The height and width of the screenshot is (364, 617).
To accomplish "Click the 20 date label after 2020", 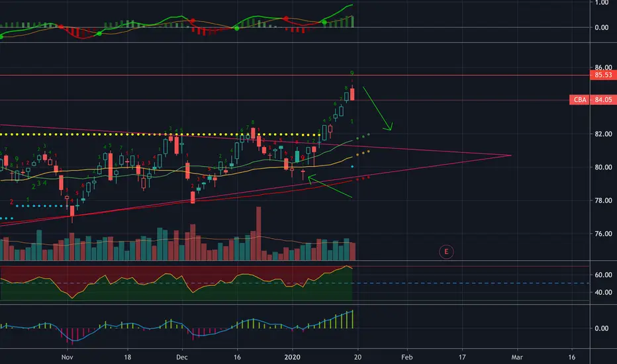I will pyautogui.click(x=357, y=357).
